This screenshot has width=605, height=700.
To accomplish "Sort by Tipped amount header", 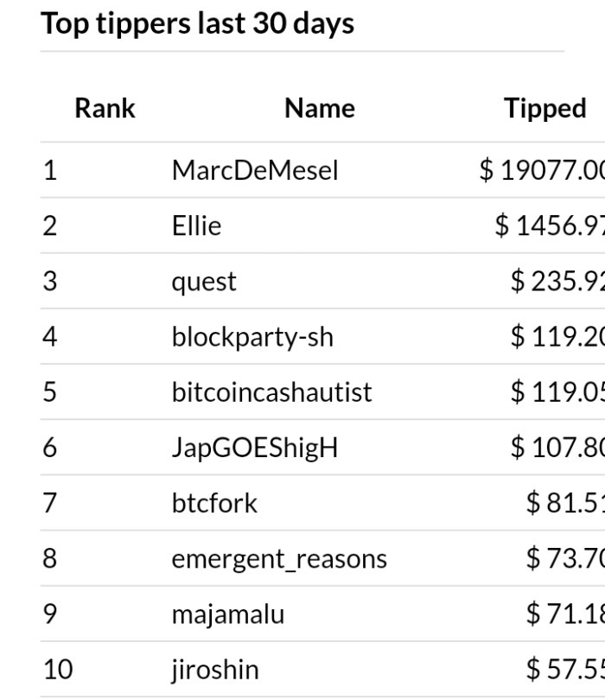I will coord(545,108).
